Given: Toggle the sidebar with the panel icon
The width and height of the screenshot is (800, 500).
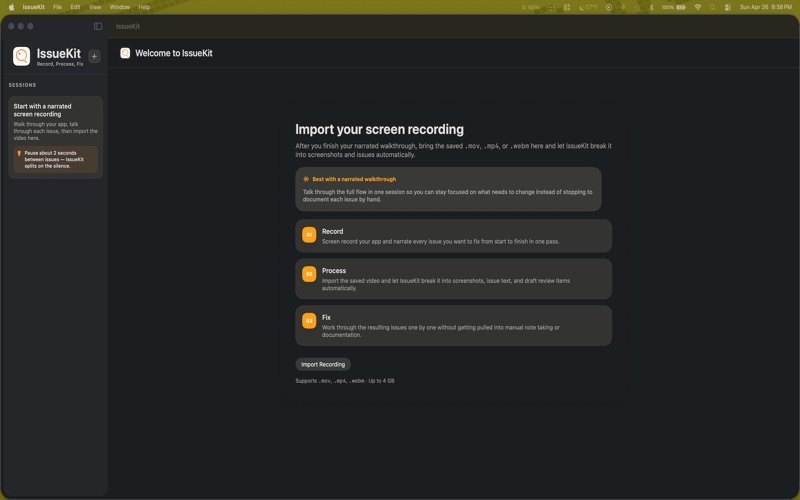Looking at the screenshot, I should (x=98, y=26).
